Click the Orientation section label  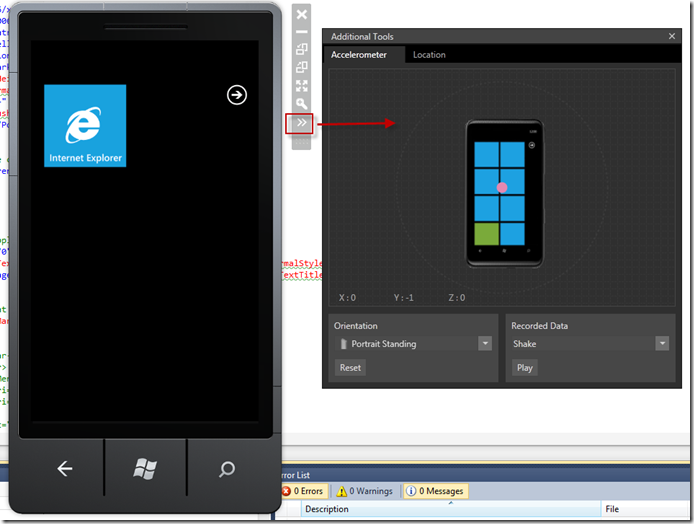coord(355,326)
